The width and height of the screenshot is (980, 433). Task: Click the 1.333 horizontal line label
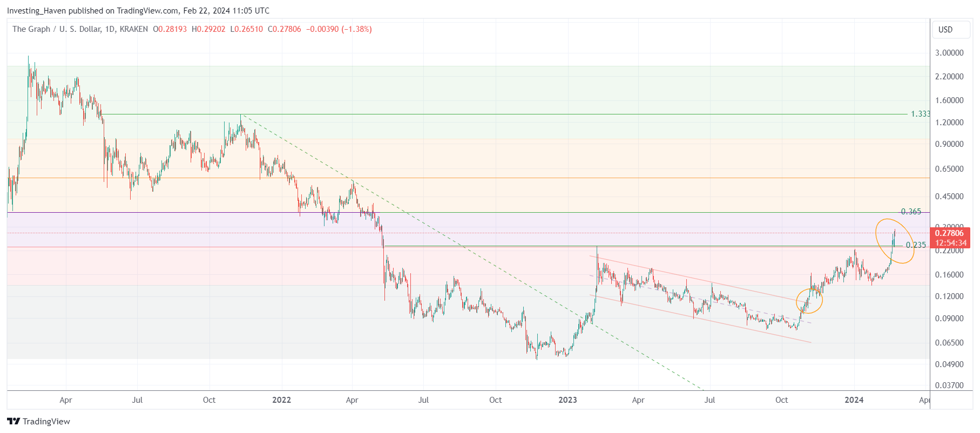[x=920, y=114]
